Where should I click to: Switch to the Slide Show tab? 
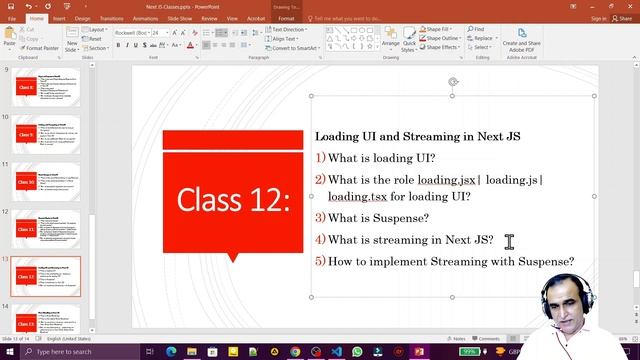point(180,19)
